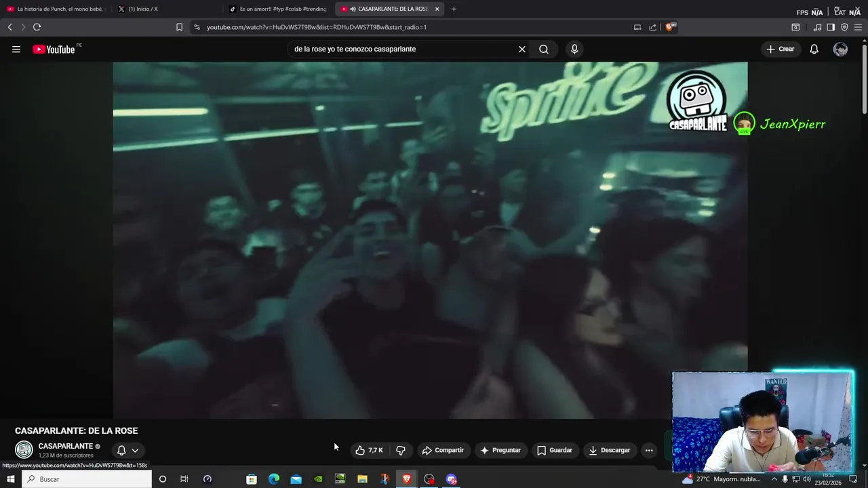Open the more actions three-dot menu

[649, 450]
